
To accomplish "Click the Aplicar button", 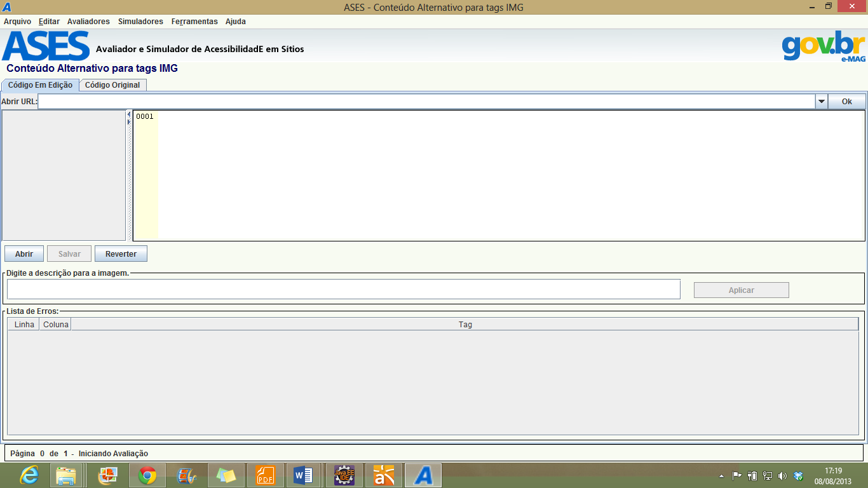I will pos(742,290).
